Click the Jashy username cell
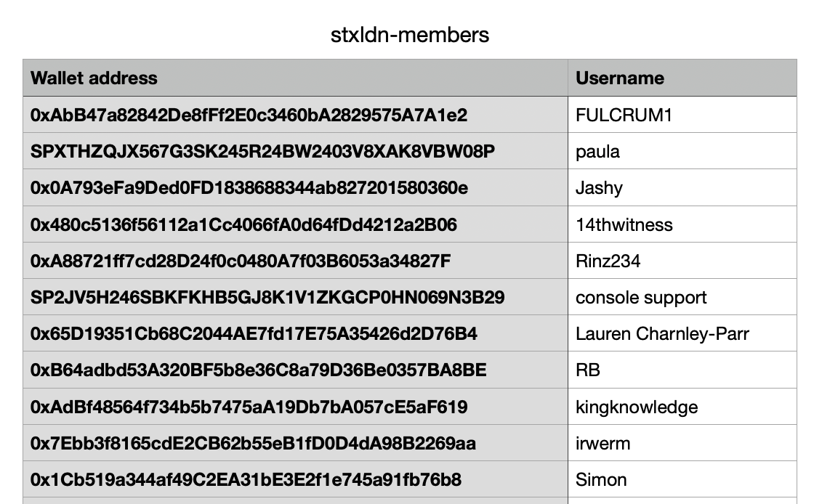830x504 pixels. pos(599,188)
